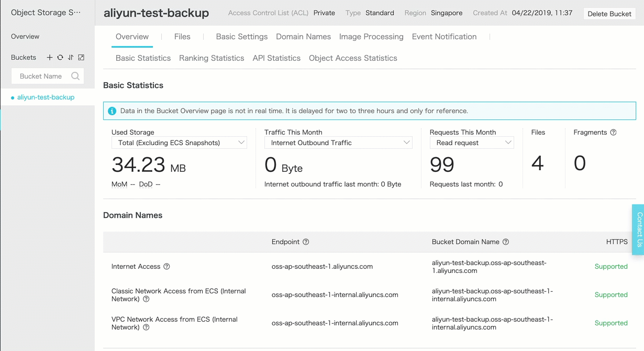This screenshot has height=351, width=644.
Task: Open Endpoint column help icon
Action: pyautogui.click(x=306, y=242)
